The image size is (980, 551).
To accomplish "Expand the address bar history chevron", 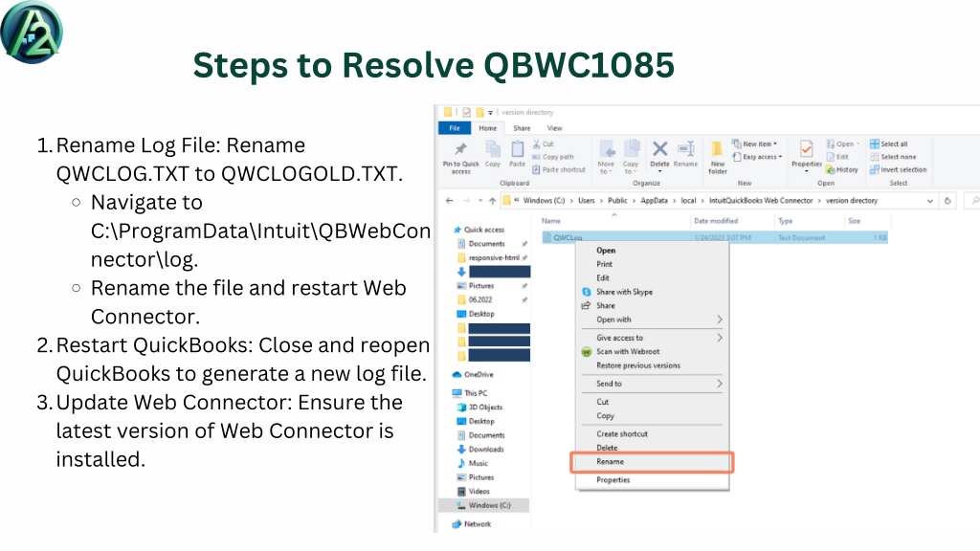I will [x=930, y=201].
